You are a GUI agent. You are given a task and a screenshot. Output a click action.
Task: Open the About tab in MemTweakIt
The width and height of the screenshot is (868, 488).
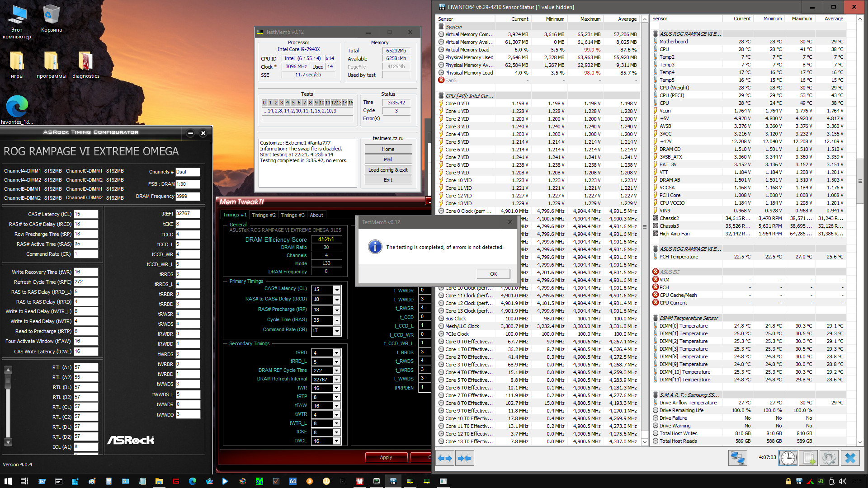point(316,215)
